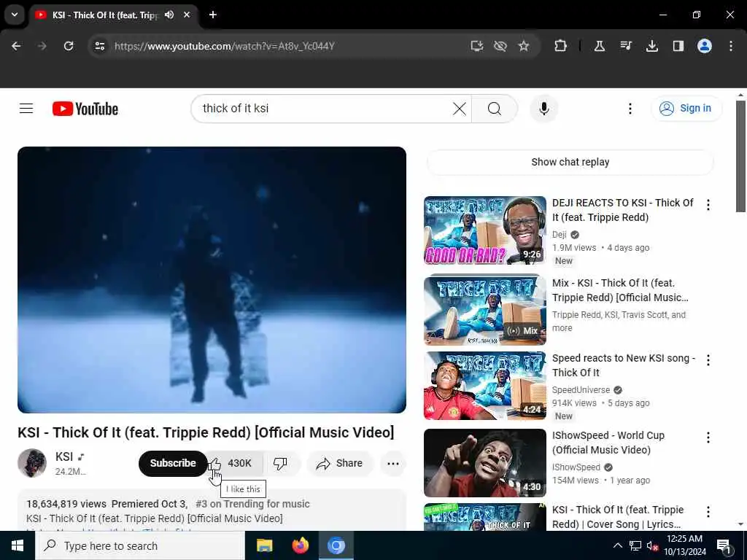Open more actions under the video
The image size is (747, 560).
pyautogui.click(x=393, y=463)
